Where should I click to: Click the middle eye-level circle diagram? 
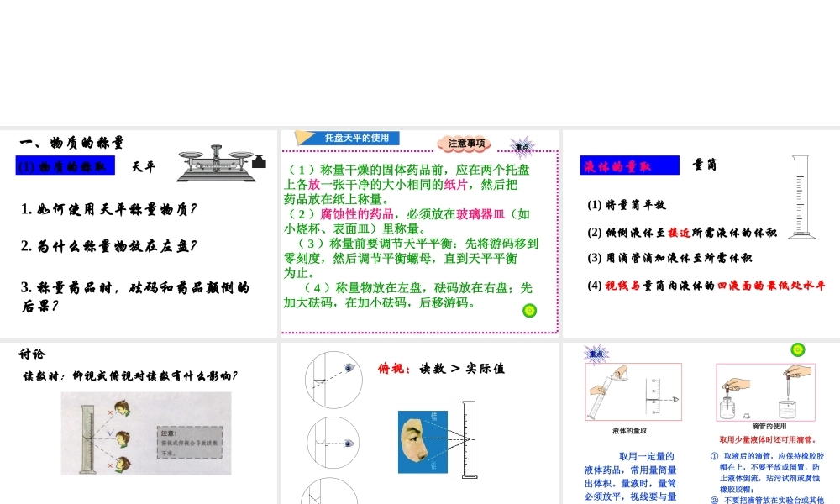click(x=333, y=443)
